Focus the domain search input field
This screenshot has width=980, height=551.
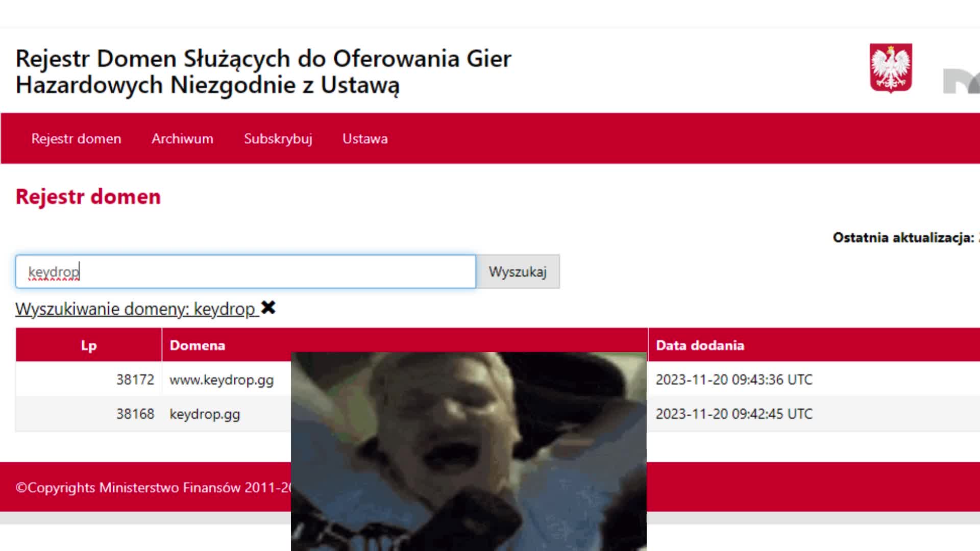pyautogui.click(x=246, y=271)
